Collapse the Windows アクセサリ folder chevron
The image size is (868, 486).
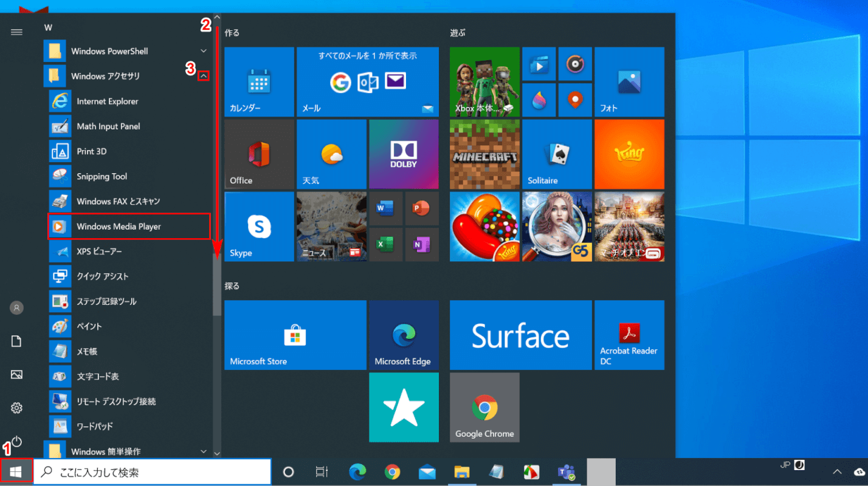click(x=204, y=76)
